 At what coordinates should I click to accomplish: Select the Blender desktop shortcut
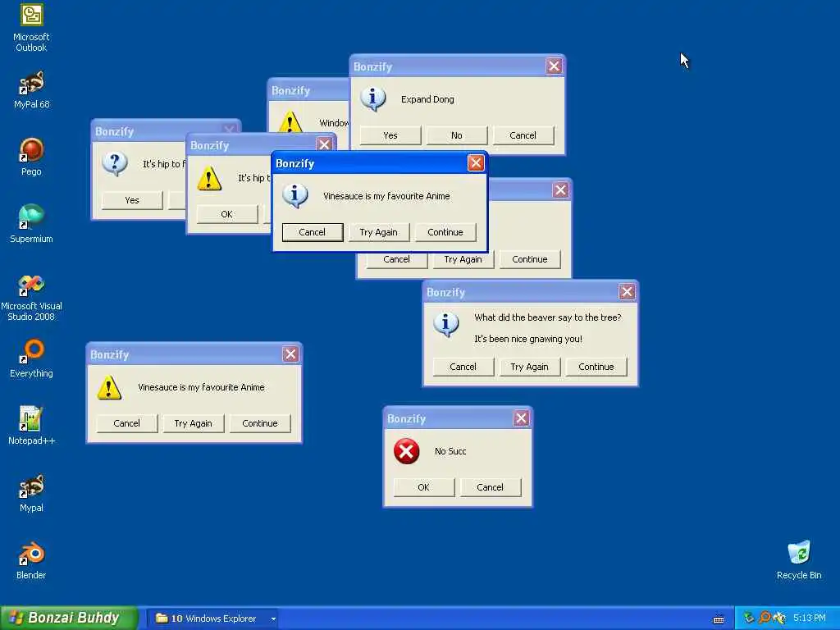point(31,560)
